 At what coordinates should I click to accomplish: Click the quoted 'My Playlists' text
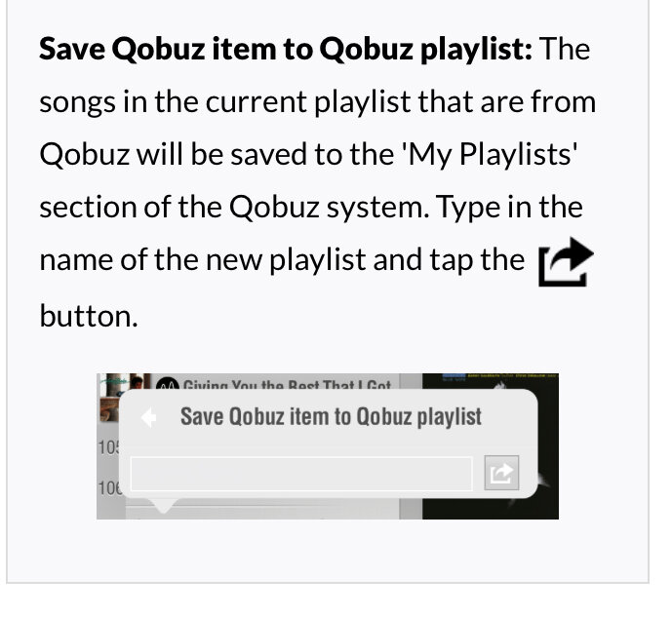coord(490,155)
